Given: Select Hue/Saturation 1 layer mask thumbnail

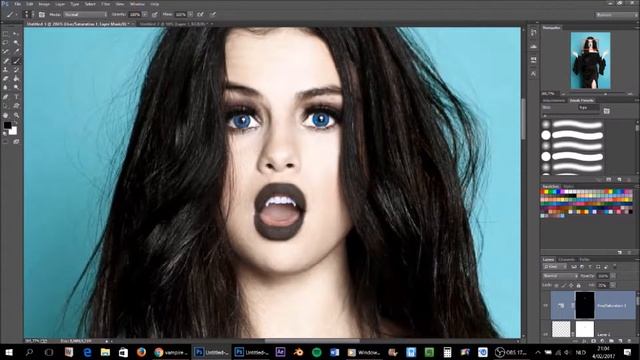Looking at the screenshot, I should click(x=585, y=305).
